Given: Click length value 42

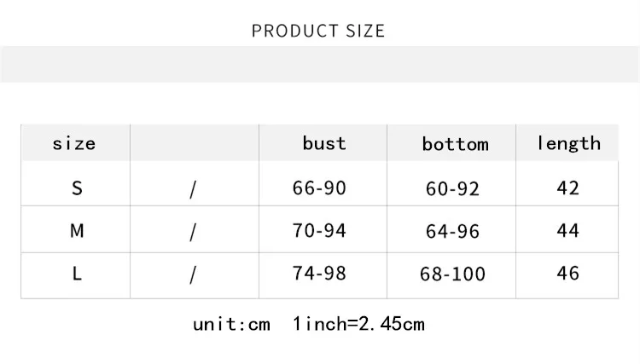Looking at the screenshot, I should 567,188.
